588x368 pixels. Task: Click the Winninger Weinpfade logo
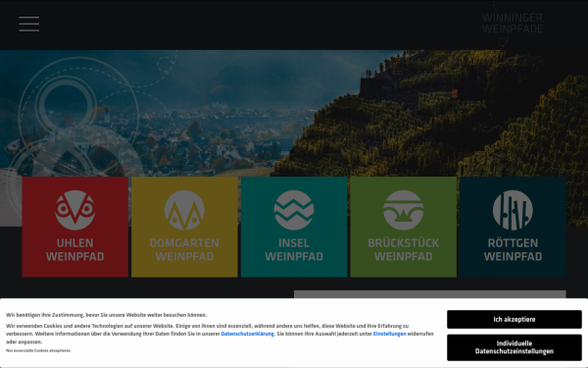[512, 24]
